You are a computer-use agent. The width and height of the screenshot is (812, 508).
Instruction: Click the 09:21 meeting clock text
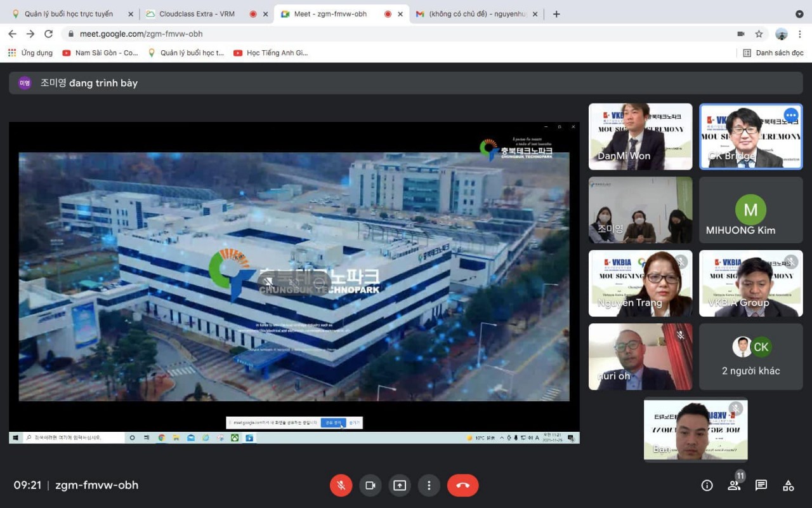27,485
